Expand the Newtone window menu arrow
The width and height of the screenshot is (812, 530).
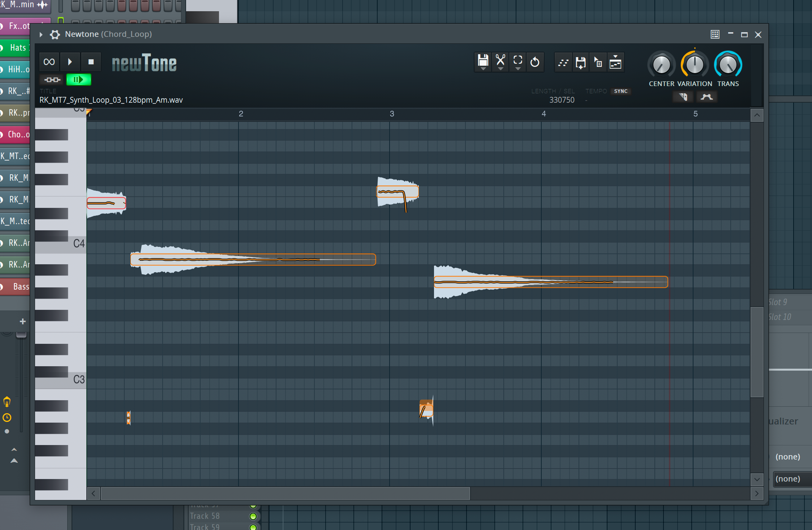click(x=41, y=34)
